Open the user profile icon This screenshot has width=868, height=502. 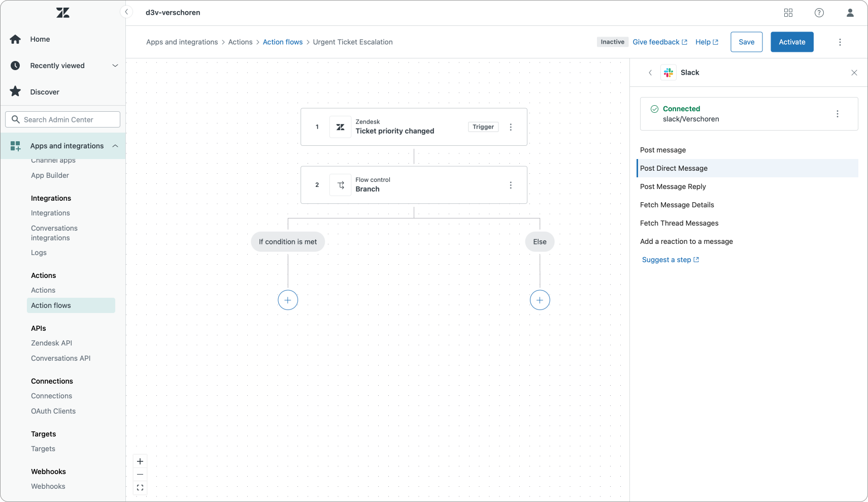tap(850, 13)
